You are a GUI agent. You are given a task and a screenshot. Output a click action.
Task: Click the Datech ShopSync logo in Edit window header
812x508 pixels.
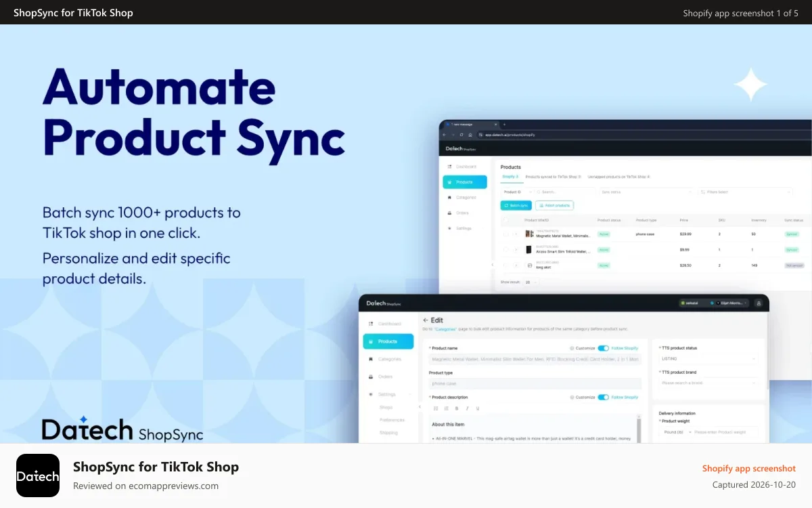click(384, 303)
